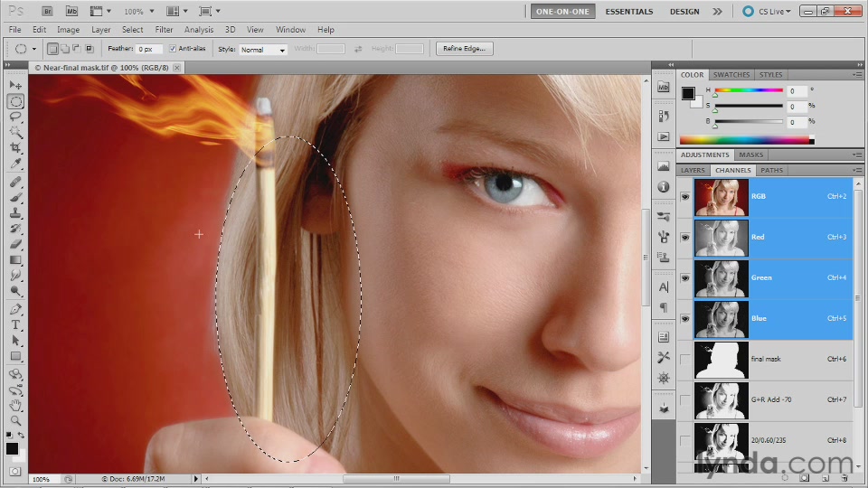Select the Move tool
868x488 pixels.
point(15,85)
